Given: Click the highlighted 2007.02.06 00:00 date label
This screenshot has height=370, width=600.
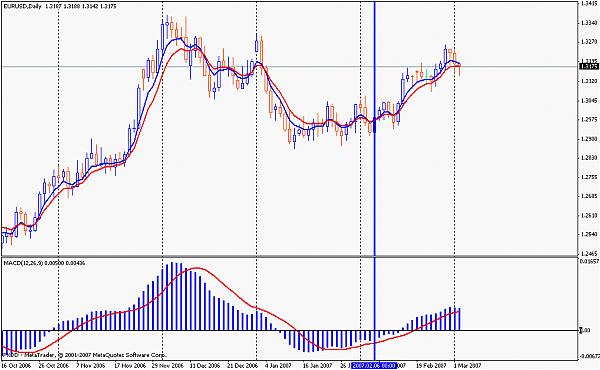Looking at the screenshot, I should click(x=374, y=365).
